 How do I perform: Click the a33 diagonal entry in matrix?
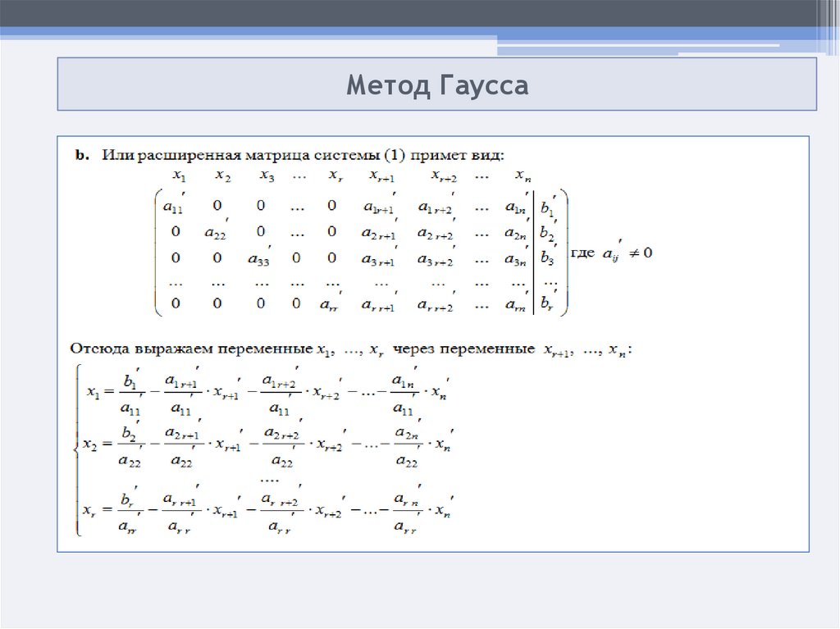coord(260,259)
